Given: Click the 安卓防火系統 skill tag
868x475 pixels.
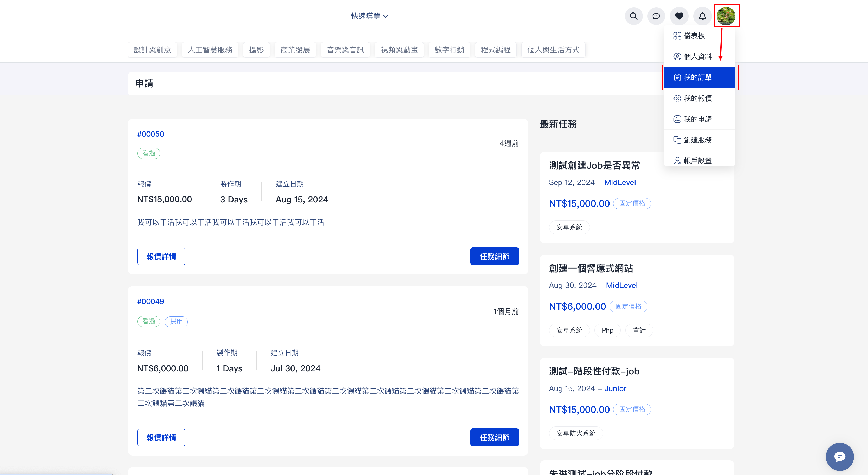Looking at the screenshot, I should coord(575,433).
